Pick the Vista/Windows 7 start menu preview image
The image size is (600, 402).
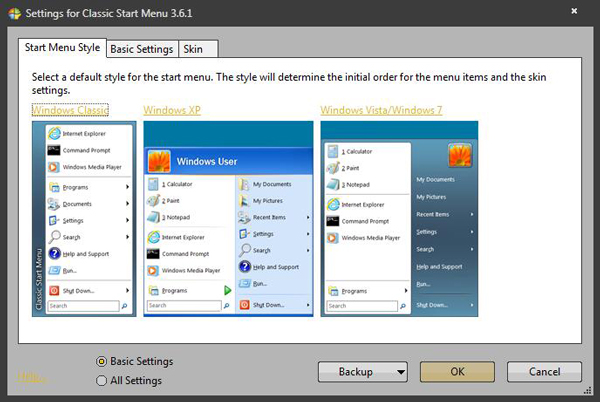pyautogui.click(x=399, y=219)
